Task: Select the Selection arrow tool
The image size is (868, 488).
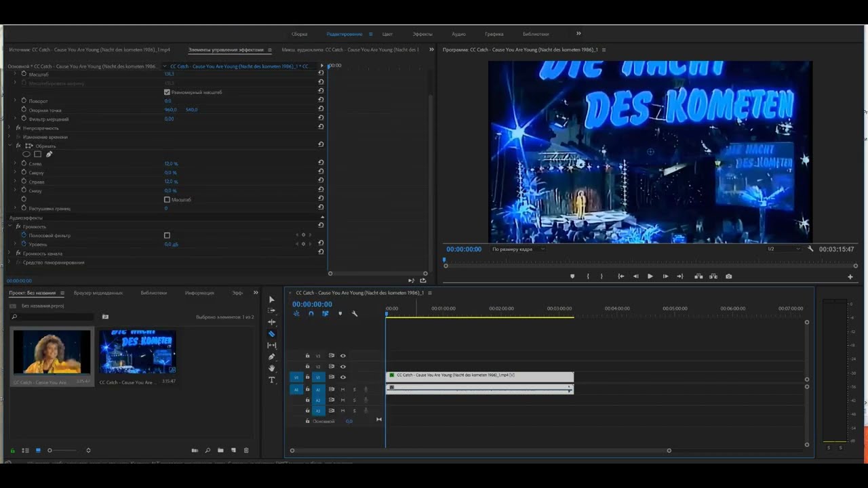Action: point(272,300)
